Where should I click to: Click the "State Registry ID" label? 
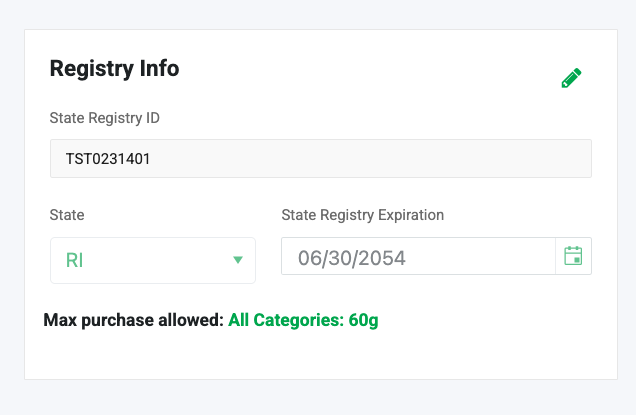click(x=104, y=118)
